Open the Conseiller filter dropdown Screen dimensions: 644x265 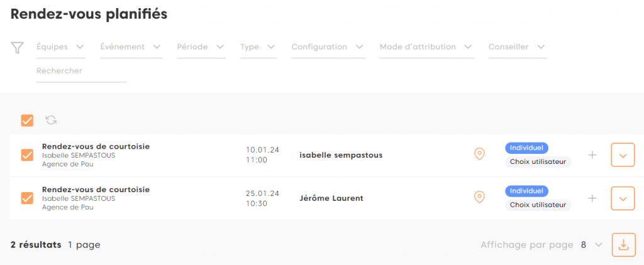517,47
